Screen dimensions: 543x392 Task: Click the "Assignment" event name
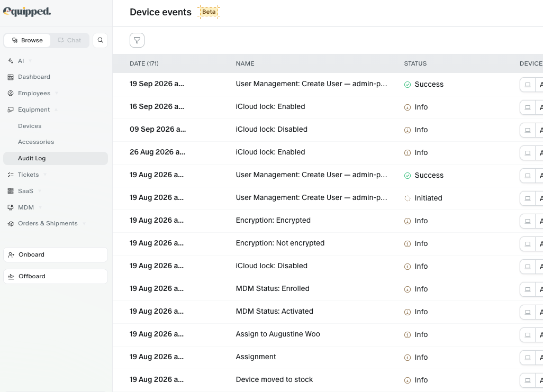coord(256,357)
